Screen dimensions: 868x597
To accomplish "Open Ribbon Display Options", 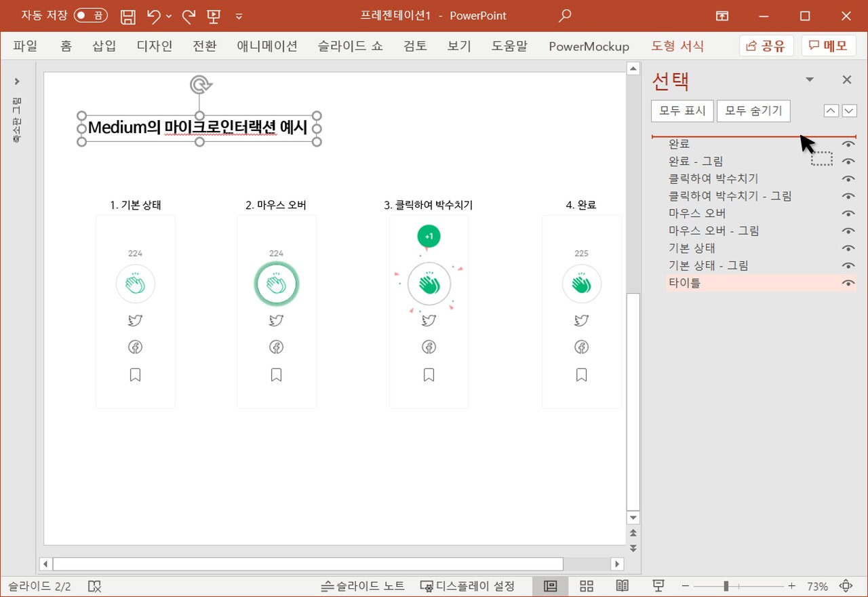I will click(723, 16).
